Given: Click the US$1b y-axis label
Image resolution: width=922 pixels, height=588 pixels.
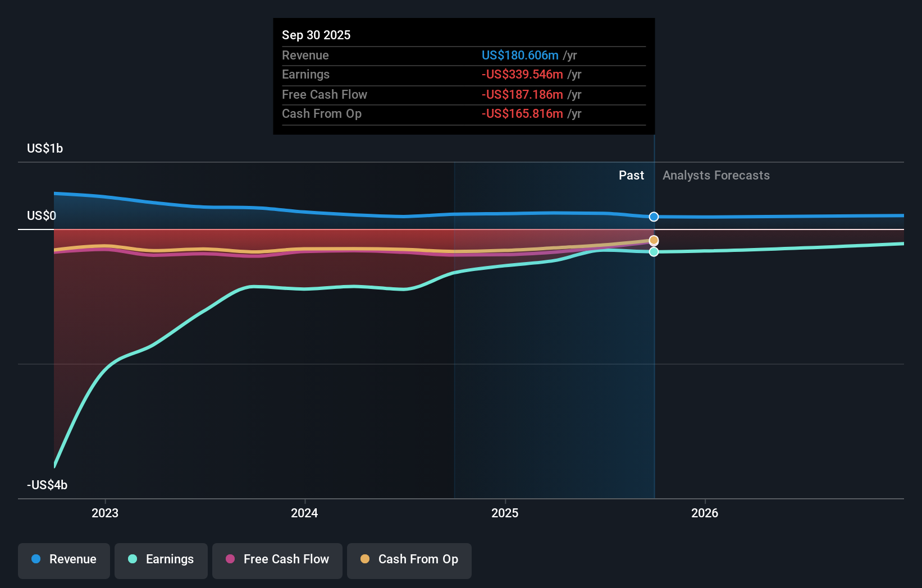Looking at the screenshot, I should pos(45,148).
